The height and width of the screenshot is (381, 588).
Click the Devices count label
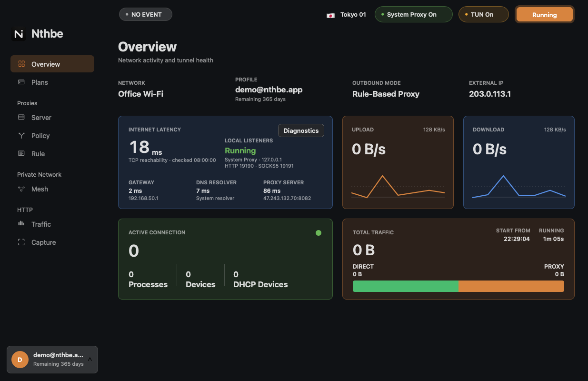click(200, 284)
